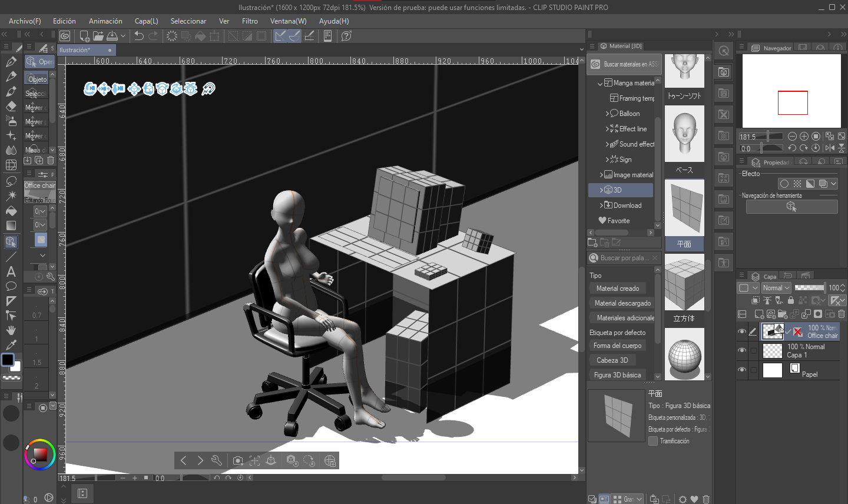Select the sphere 3D primitive thumbnail
This screenshot has width=848, height=504.
point(684,354)
